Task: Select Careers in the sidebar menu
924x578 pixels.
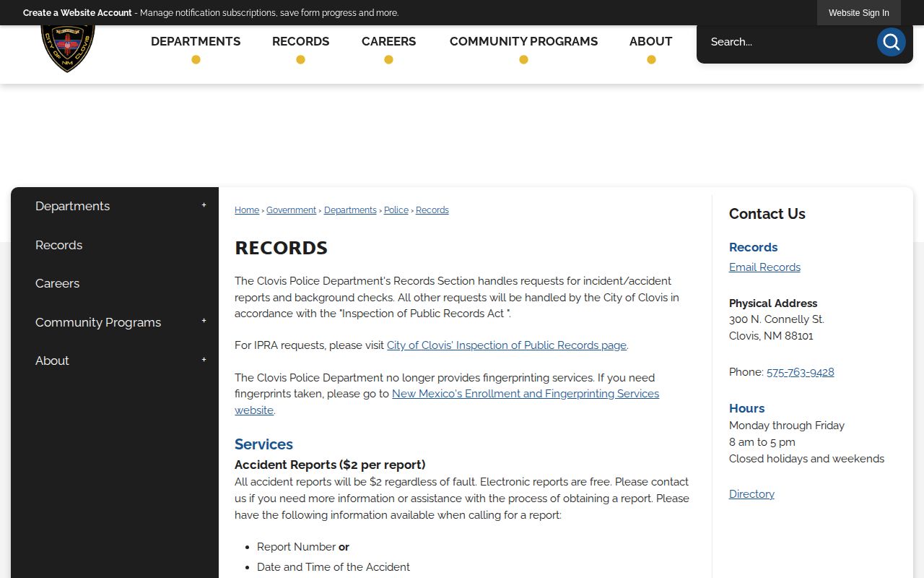Action: (57, 283)
